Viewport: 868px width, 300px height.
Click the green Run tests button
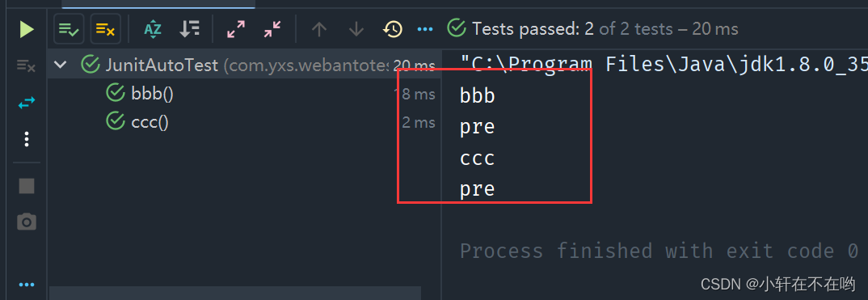(x=26, y=29)
